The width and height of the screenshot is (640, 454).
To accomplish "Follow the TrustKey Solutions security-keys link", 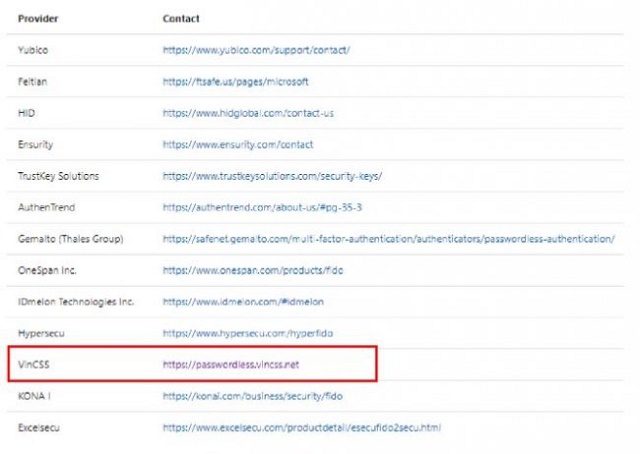I will (272, 176).
